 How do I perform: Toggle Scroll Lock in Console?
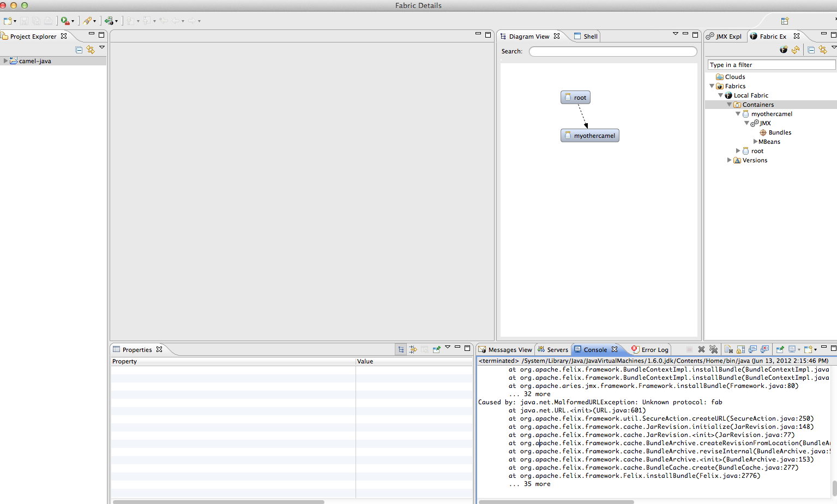tap(740, 350)
